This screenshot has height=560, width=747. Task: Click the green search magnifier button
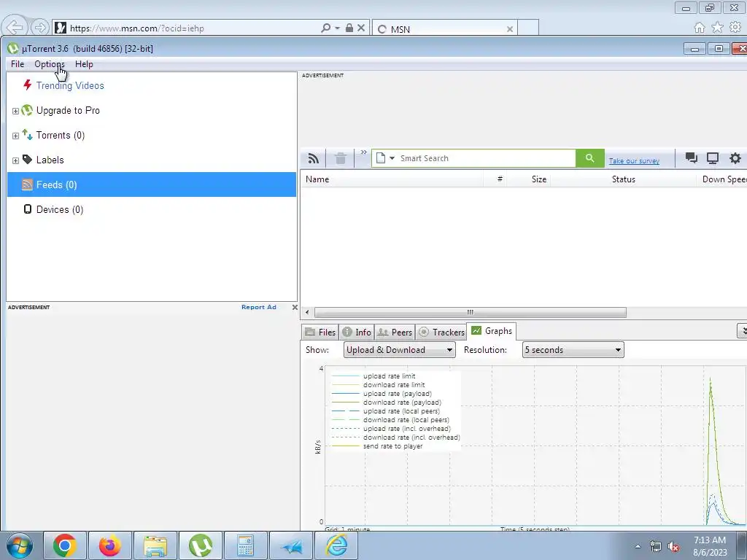point(589,158)
